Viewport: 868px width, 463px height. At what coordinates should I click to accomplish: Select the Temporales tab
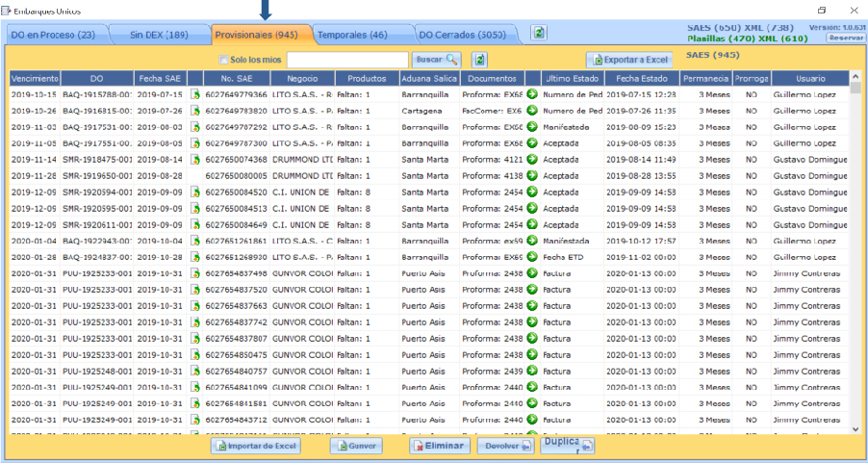click(352, 36)
